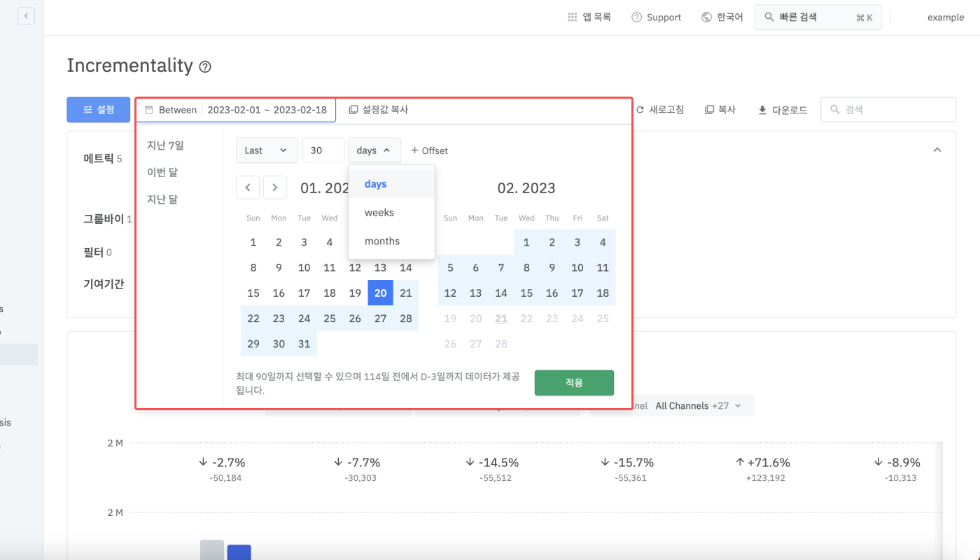Choose months option in unit list
The width and height of the screenshot is (980, 560).
tap(392, 241)
